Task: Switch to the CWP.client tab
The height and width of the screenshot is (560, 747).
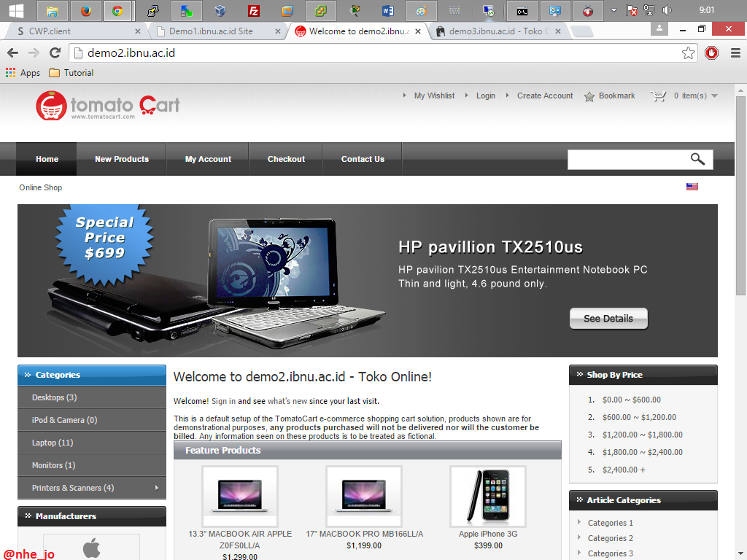Action: pos(74,31)
